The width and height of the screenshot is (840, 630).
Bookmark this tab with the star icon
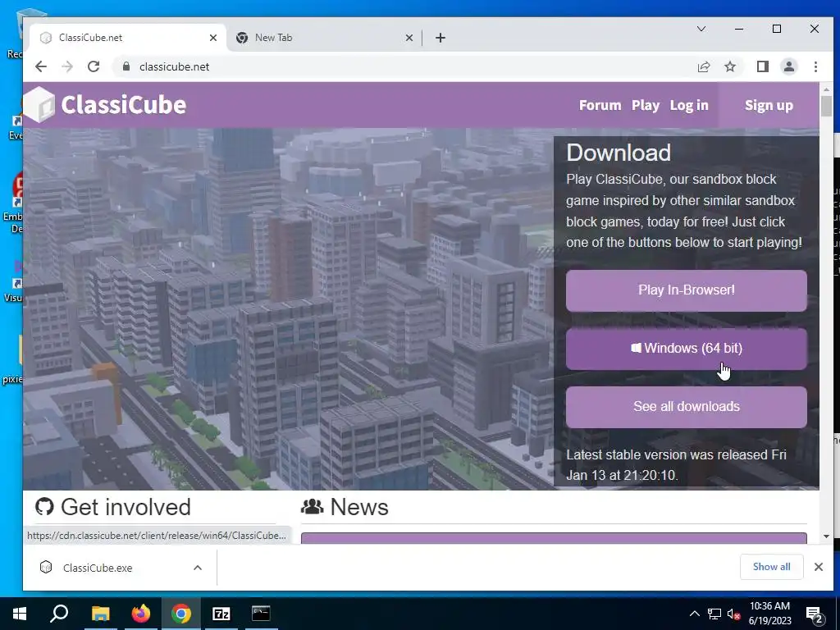tap(730, 66)
